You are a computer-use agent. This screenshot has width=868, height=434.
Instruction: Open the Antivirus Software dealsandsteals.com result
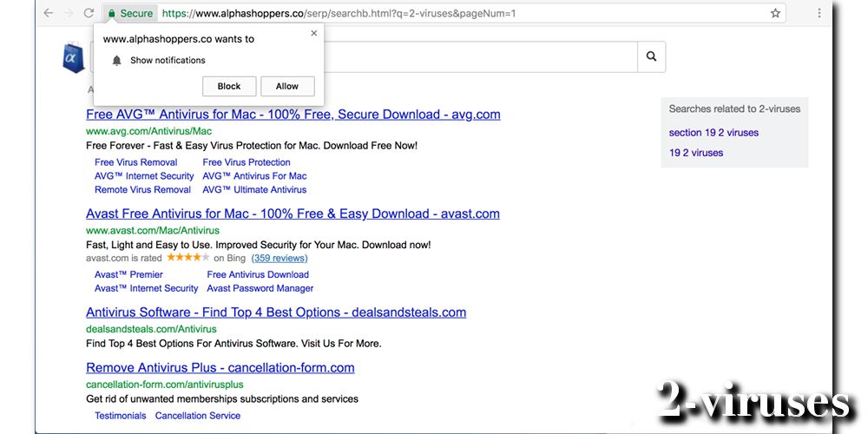276,312
